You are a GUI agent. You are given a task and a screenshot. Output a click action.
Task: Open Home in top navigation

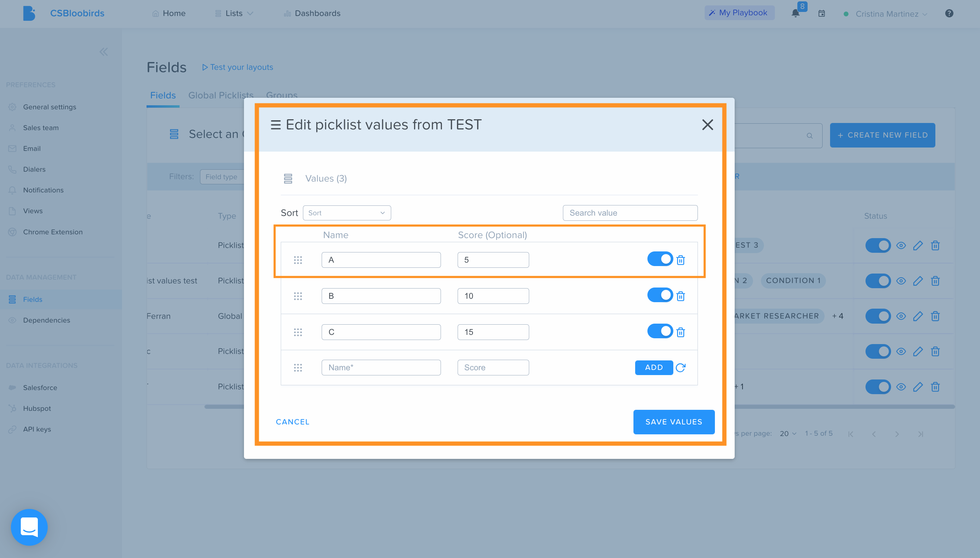169,13
